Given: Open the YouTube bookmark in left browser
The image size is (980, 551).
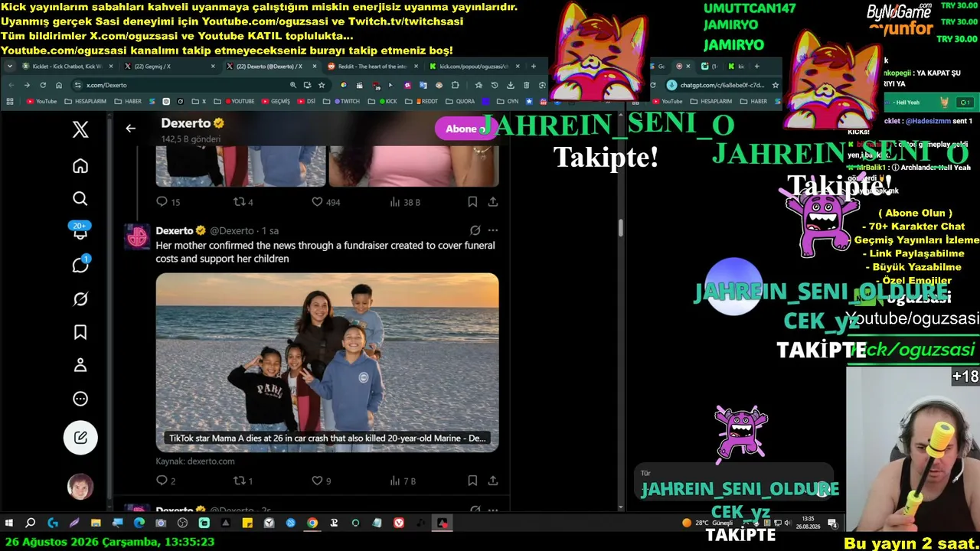Looking at the screenshot, I should pyautogui.click(x=41, y=101).
